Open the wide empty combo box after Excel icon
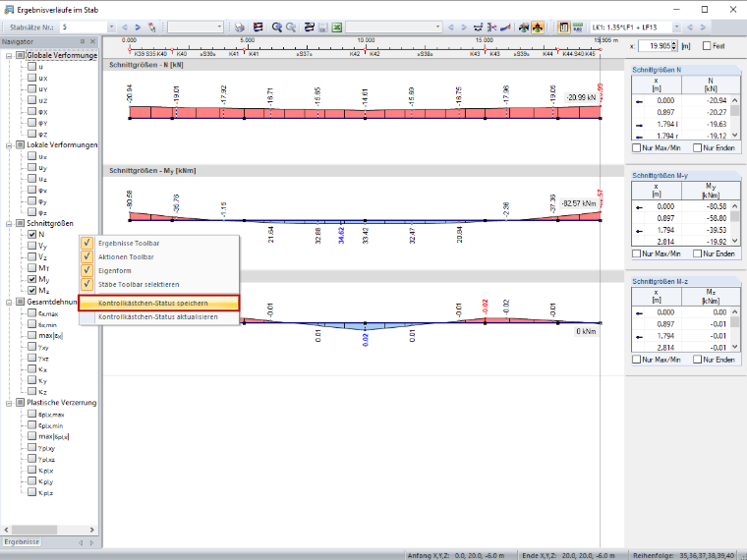Screen dimensions: 747x560 [437, 28]
